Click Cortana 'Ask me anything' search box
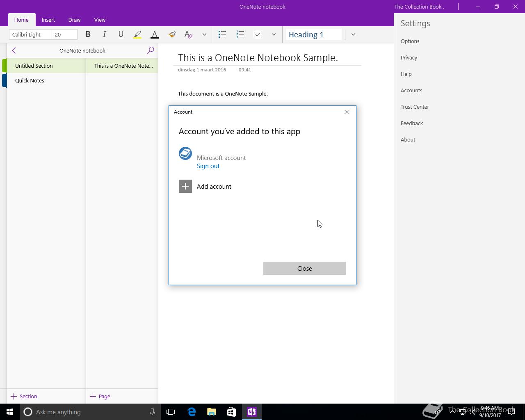The height and width of the screenshot is (420, 525). (90, 412)
